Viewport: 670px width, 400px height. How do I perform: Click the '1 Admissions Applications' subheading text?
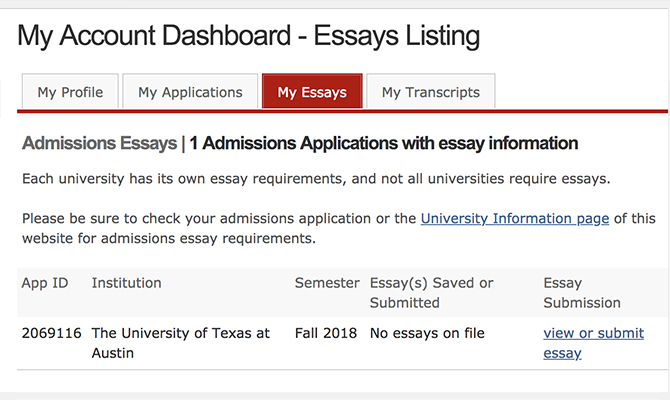[383, 143]
